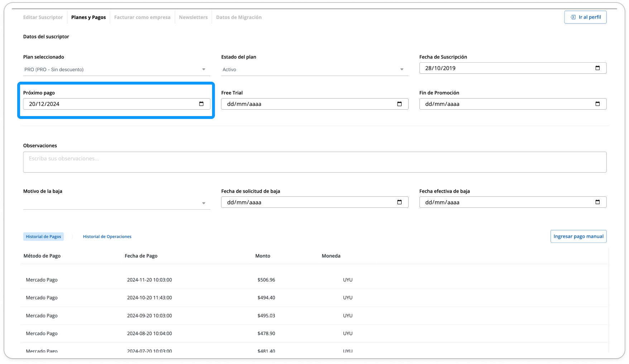Click UYU in the $494.40 row

(348, 298)
